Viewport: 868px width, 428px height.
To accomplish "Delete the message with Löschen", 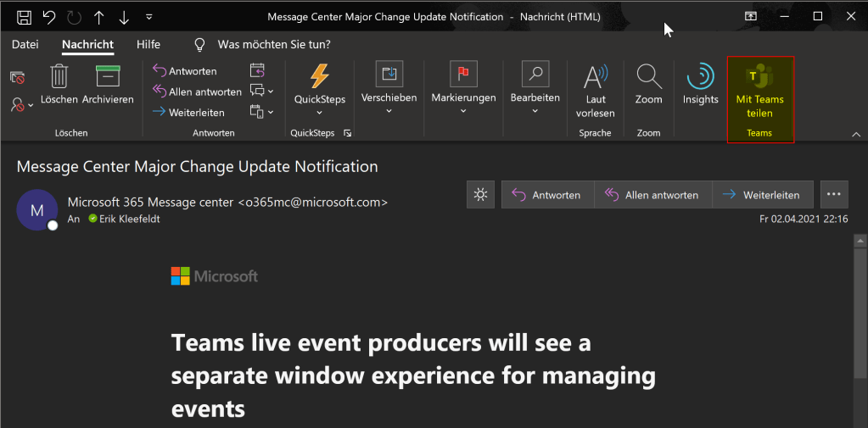I will click(59, 85).
